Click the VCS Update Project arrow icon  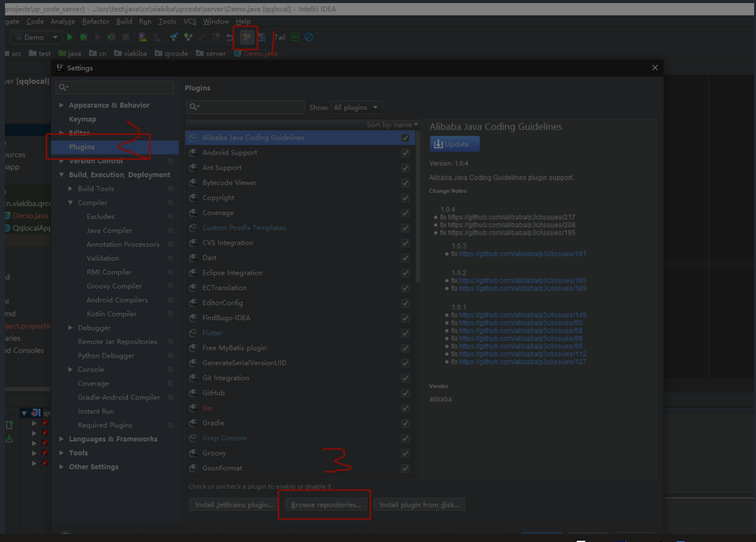[x=174, y=37]
